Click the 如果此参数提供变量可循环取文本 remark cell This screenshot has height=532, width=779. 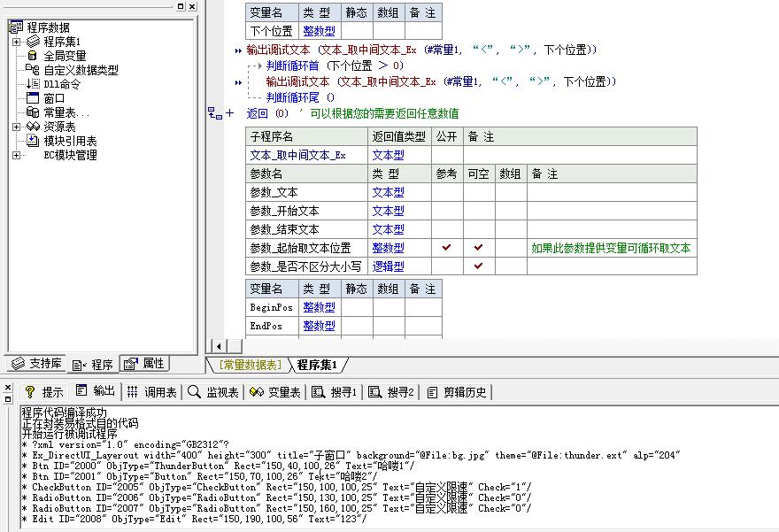coord(612,248)
